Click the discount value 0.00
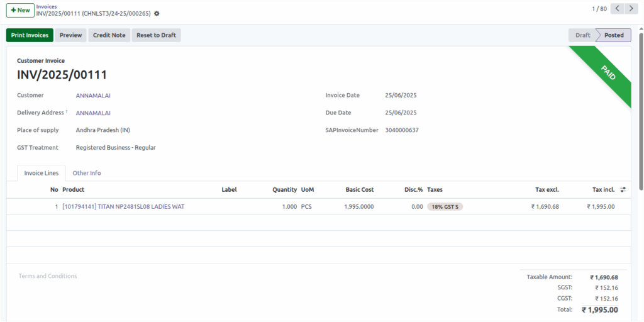Viewport: 644px width, 322px height. point(417,206)
